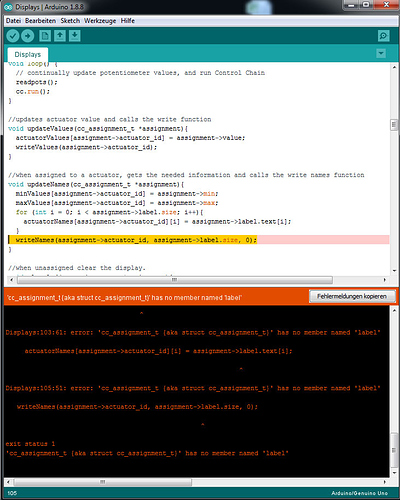Click the Arduino logo in title bar

tap(8, 7)
